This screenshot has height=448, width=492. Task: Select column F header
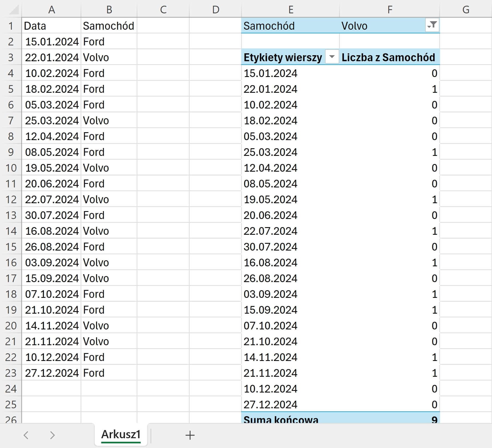(x=389, y=10)
